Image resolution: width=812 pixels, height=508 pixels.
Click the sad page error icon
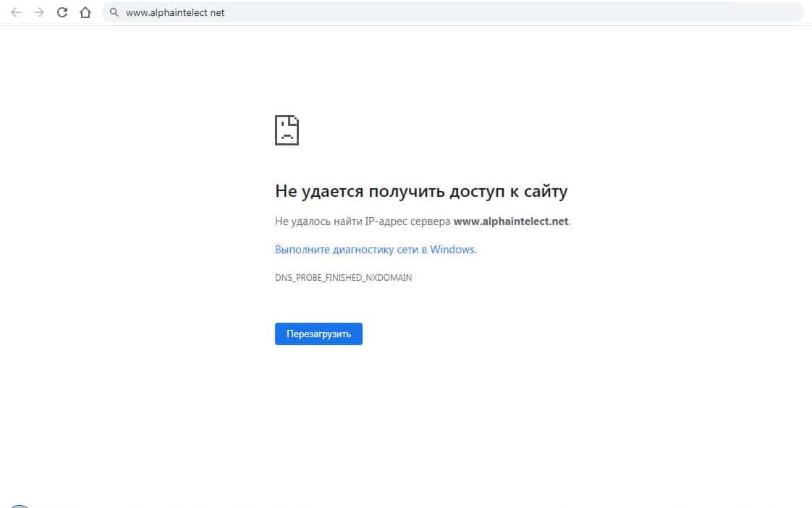click(x=287, y=130)
